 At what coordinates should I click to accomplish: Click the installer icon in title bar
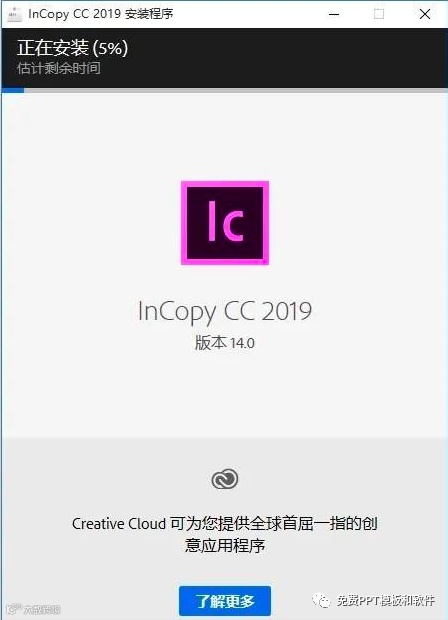(15, 14)
